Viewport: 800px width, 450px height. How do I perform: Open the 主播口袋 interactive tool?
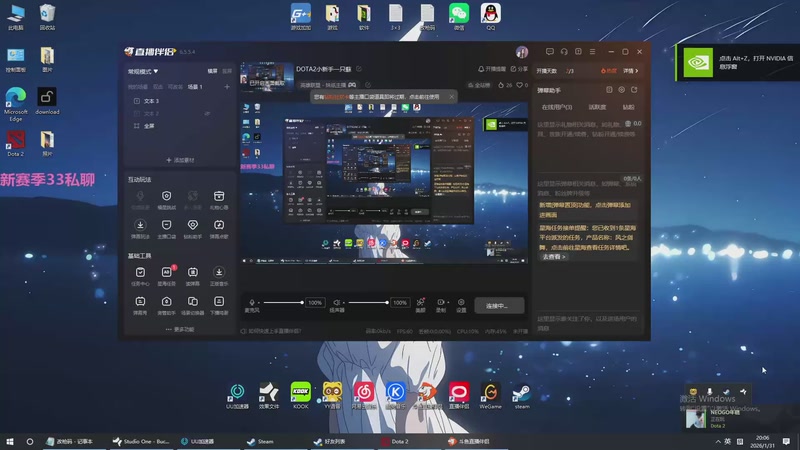pyautogui.click(x=166, y=229)
